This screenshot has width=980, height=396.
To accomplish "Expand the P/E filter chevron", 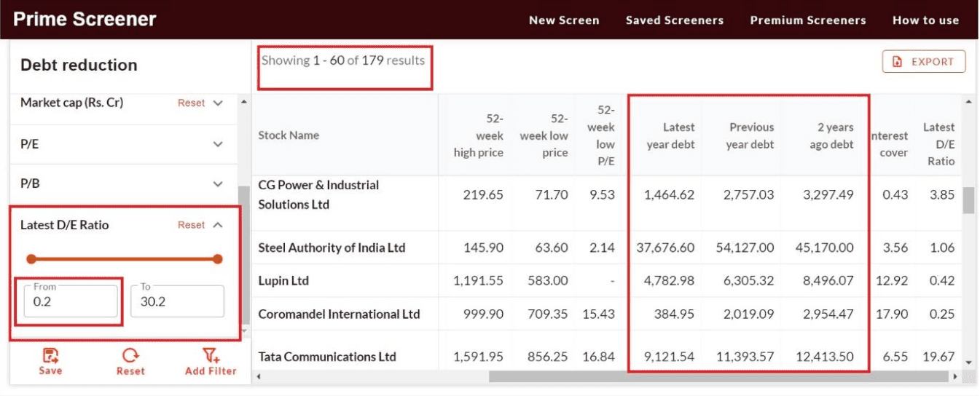I will point(218,145).
